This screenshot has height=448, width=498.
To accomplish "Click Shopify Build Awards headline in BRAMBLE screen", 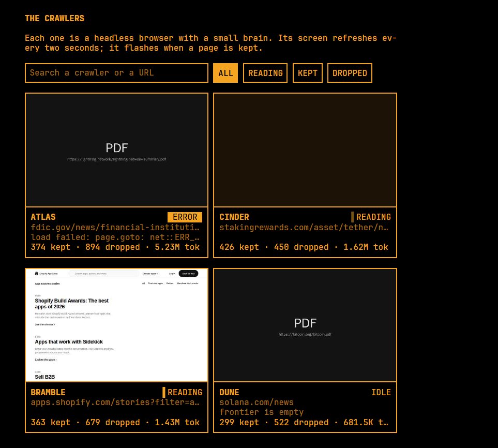I will point(72,304).
